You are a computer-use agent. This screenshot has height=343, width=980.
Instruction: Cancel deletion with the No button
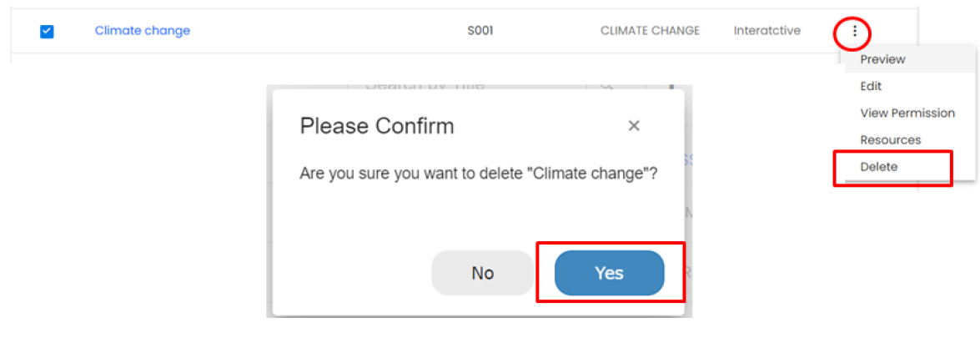(482, 273)
